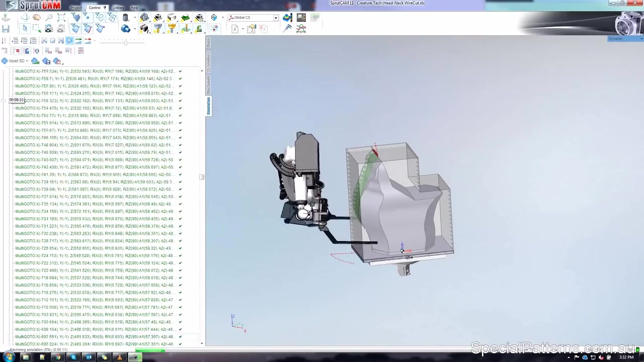The height and width of the screenshot is (362, 644).
Task: Open the Simulation side panel tab
Action: coord(208,106)
